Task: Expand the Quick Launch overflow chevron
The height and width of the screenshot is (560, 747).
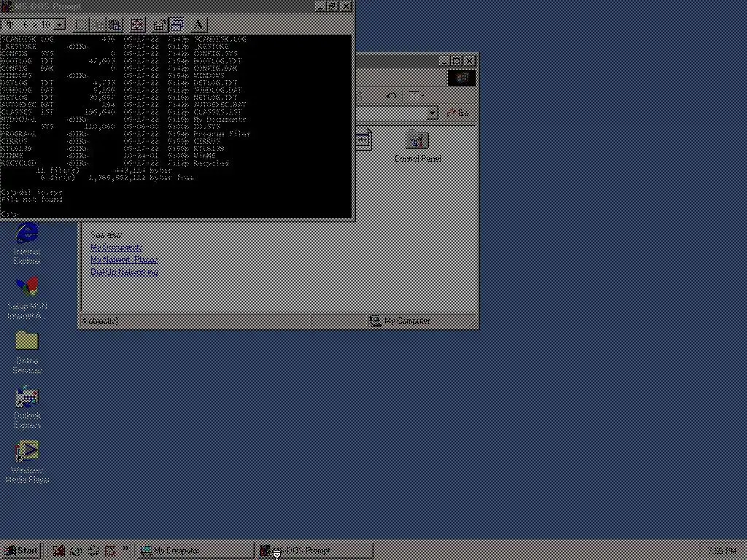Action: 125,548
